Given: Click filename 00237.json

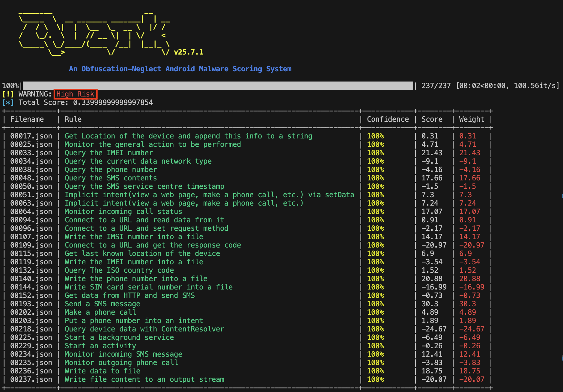Looking at the screenshot, I should (31, 379).
